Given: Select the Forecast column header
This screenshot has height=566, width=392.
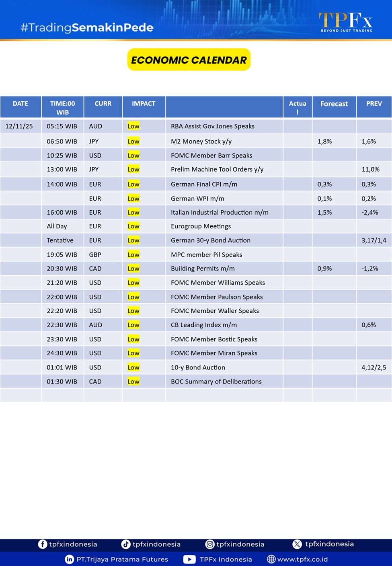Looking at the screenshot, I should pyautogui.click(x=334, y=104).
